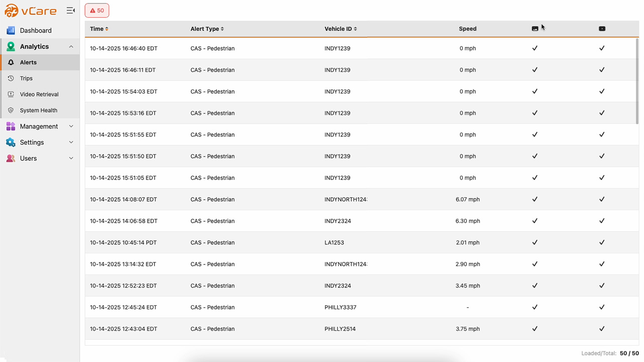Sort the table by Vehicle ID
The height and width of the screenshot is (362, 644).
point(341,29)
